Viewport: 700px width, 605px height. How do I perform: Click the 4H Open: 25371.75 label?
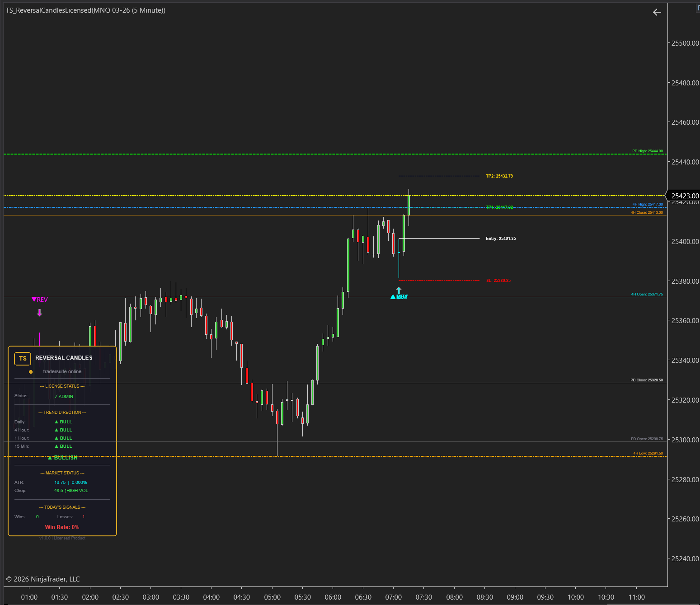point(647,294)
